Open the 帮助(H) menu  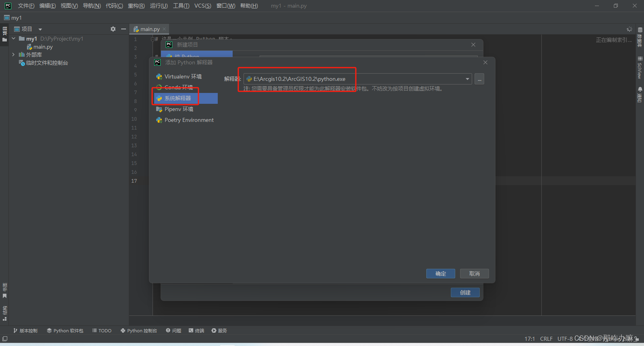click(249, 6)
